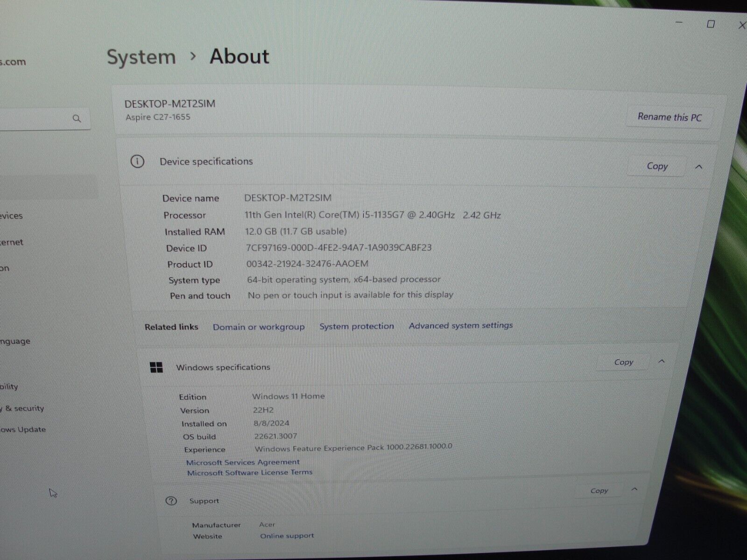Select the 64-bit operating system text
This screenshot has height=560, width=747.
click(344, 280)
